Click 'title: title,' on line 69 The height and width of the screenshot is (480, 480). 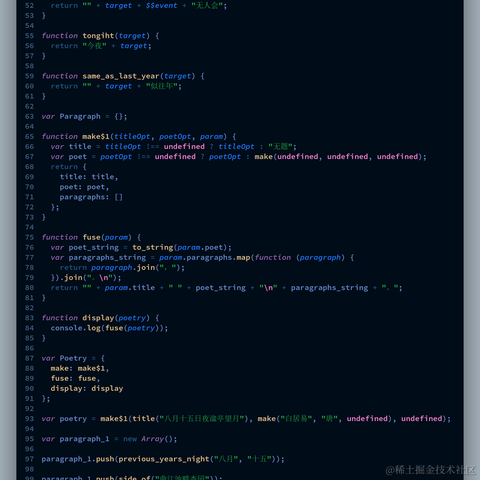coord(89,177)
